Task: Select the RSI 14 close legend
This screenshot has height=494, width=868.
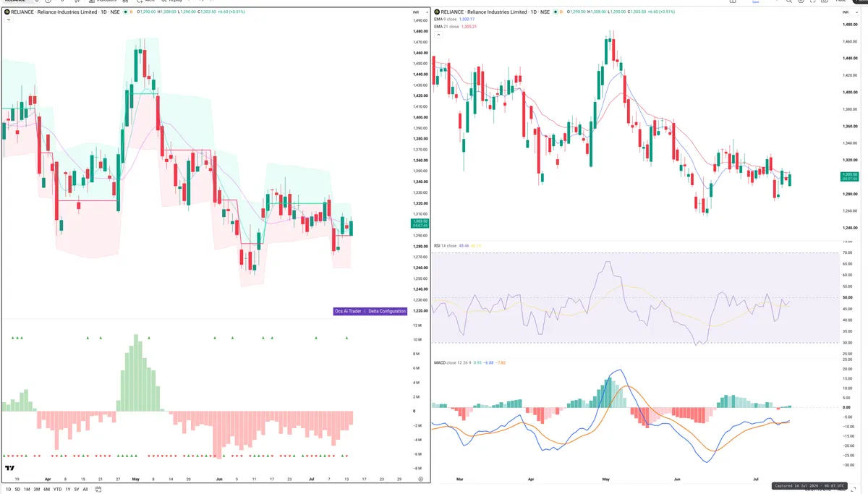Action: (x=445, y=246)
